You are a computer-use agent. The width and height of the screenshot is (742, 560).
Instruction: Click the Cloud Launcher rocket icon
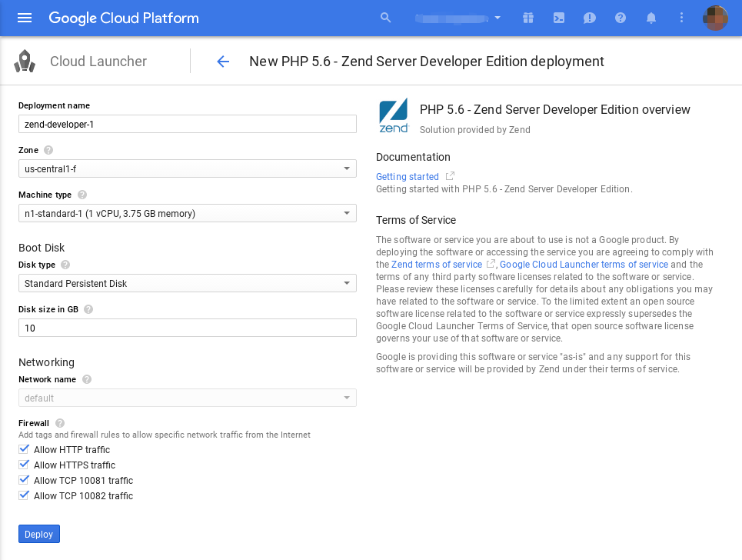25,62
